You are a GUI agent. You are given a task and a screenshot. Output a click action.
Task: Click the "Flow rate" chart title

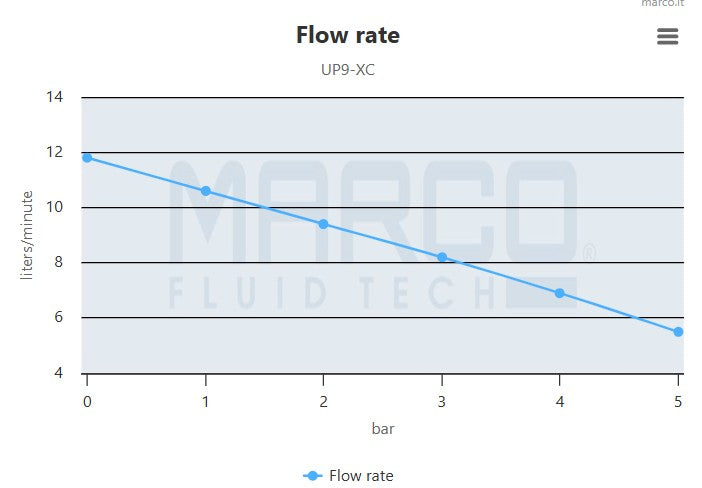348,35
